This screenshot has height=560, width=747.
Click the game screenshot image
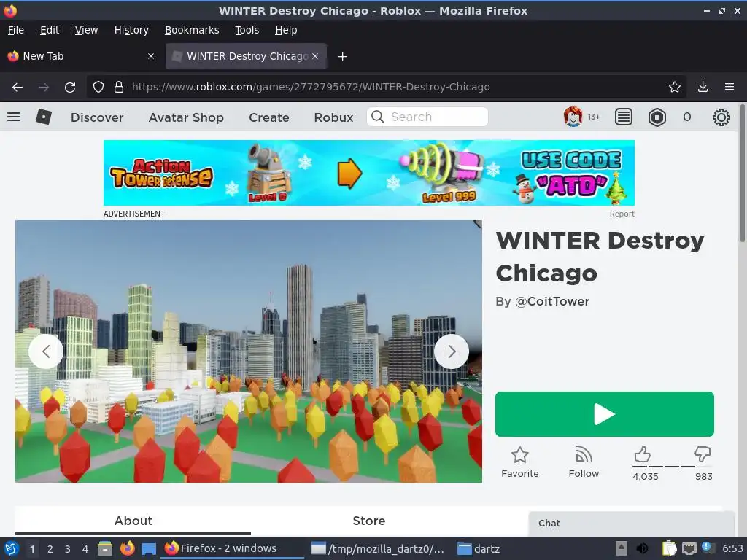pyautogui.click(x=248, y=351)
